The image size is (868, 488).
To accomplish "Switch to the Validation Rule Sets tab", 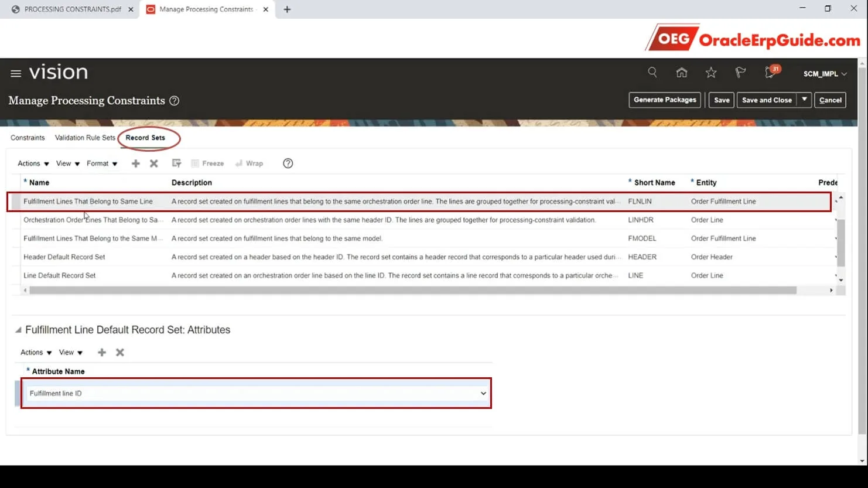I will pyautogui.click(x=85, y=138).
